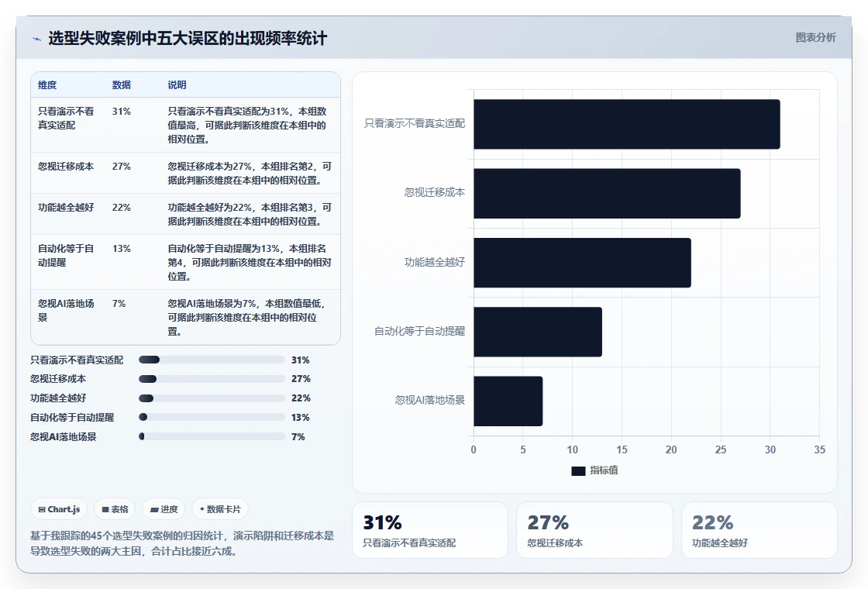The image size is (868, 589).
Task: Select the 表格 tag
Action: (115, 509)
